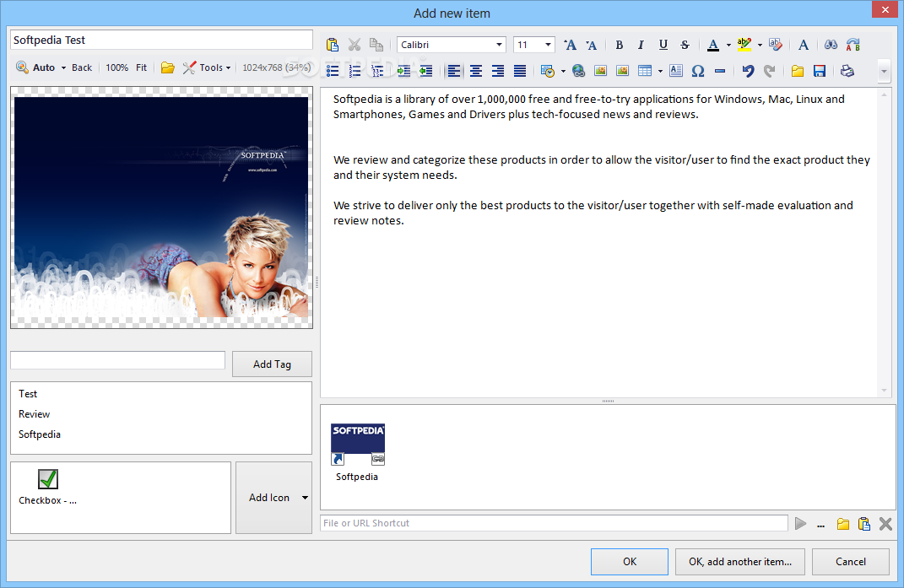Viewport: 904px width, 588px height.
Task: Open the Font dialog via the large A icon
Action: (x=803, y=45)
